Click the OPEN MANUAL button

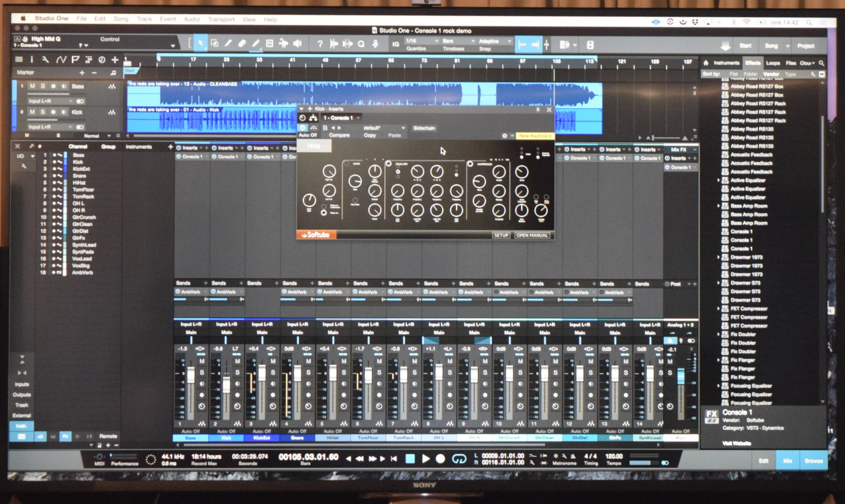click(x=532, y=235)
